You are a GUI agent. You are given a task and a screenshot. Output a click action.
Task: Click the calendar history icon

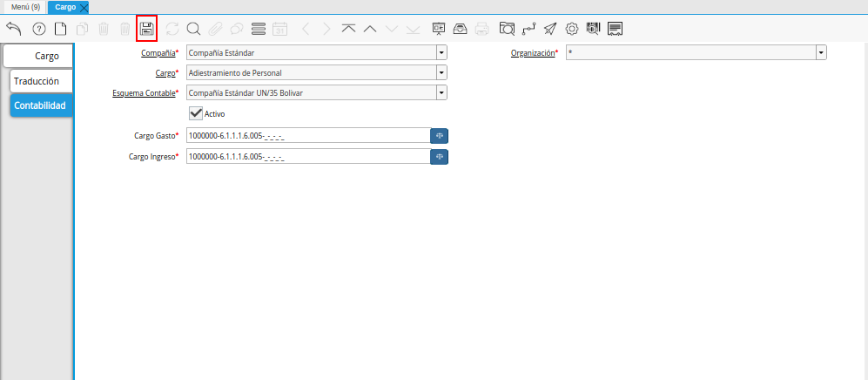point(280,29)
